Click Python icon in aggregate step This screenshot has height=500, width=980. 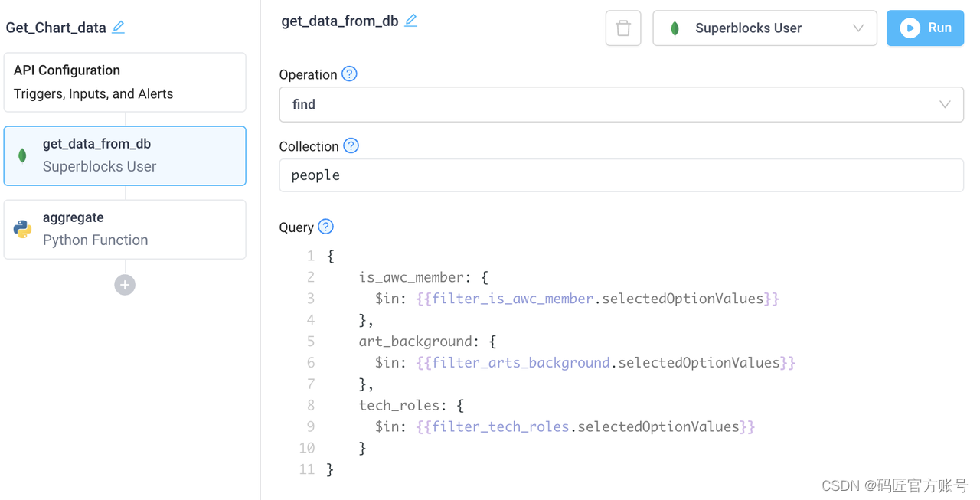click(22, 229)
